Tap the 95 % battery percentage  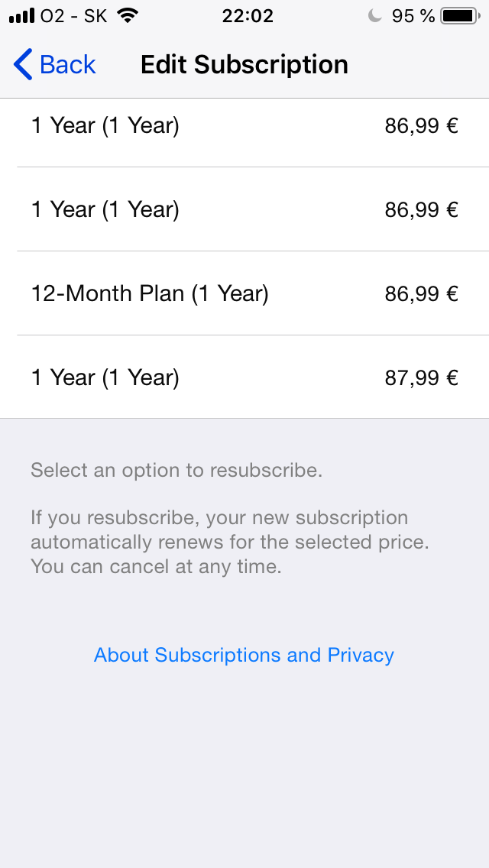point(413,16)
